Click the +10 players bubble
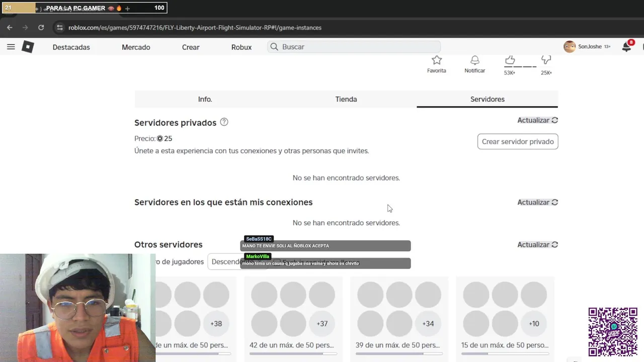The height and width of the screenshot is (362, 644). point(534,323)
